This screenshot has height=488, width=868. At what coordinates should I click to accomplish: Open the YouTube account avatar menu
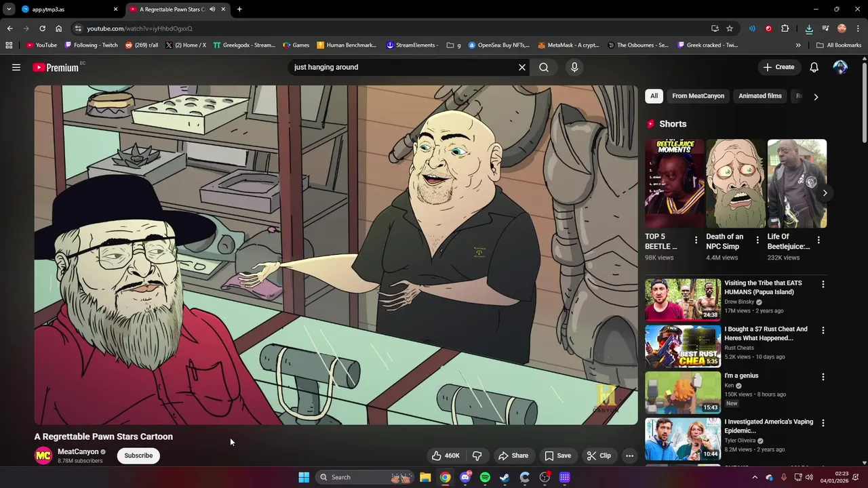[840, 67]
